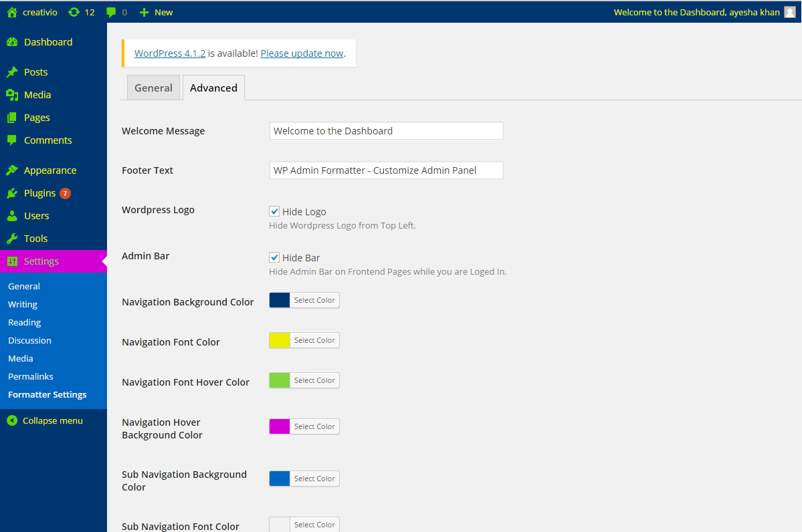Select Color for Sub Navigation Font Color

314,525
